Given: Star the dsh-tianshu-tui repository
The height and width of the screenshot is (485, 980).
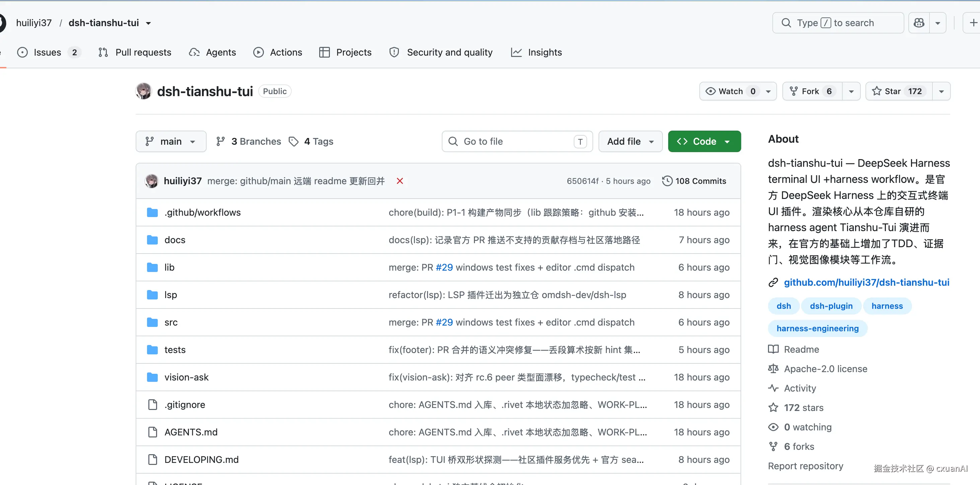Looking at the screenshot, I should coord(899,91).
